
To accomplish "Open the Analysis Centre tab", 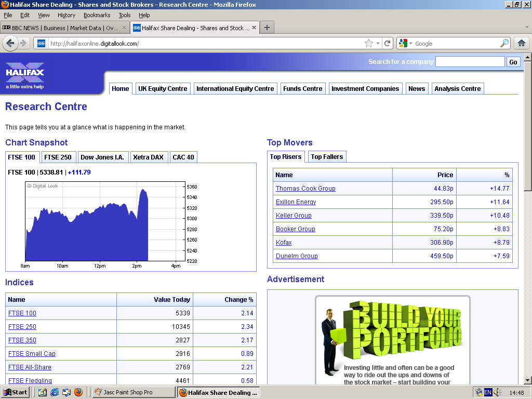I will coord(458,88).
